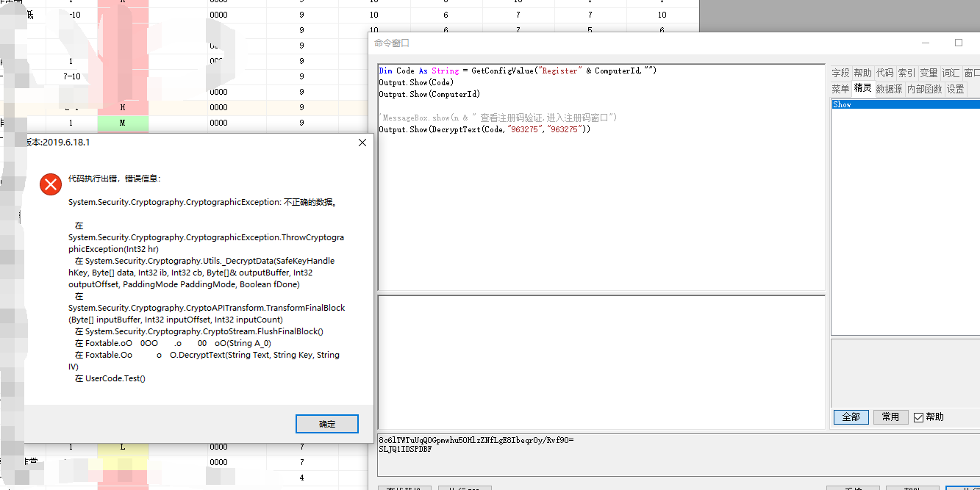Click in the code editor area
The image size is (980, 490).
point(601,213)
